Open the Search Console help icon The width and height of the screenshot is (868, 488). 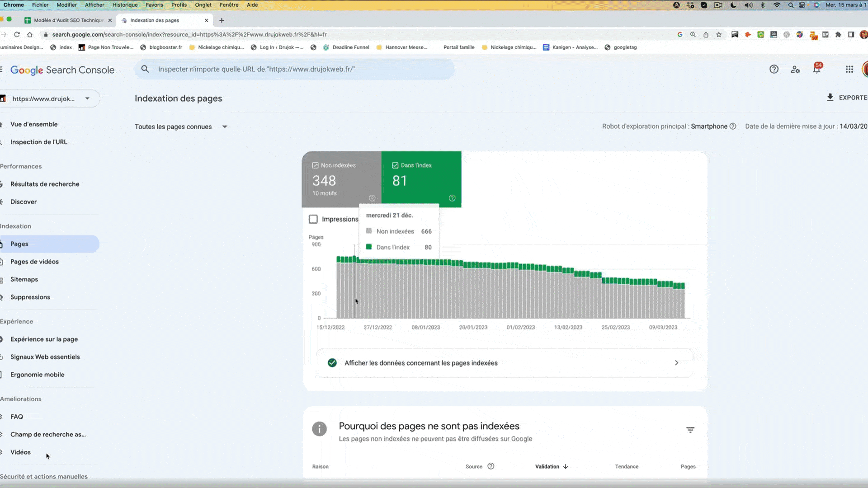pyautogui.click(x=774, y=69)
